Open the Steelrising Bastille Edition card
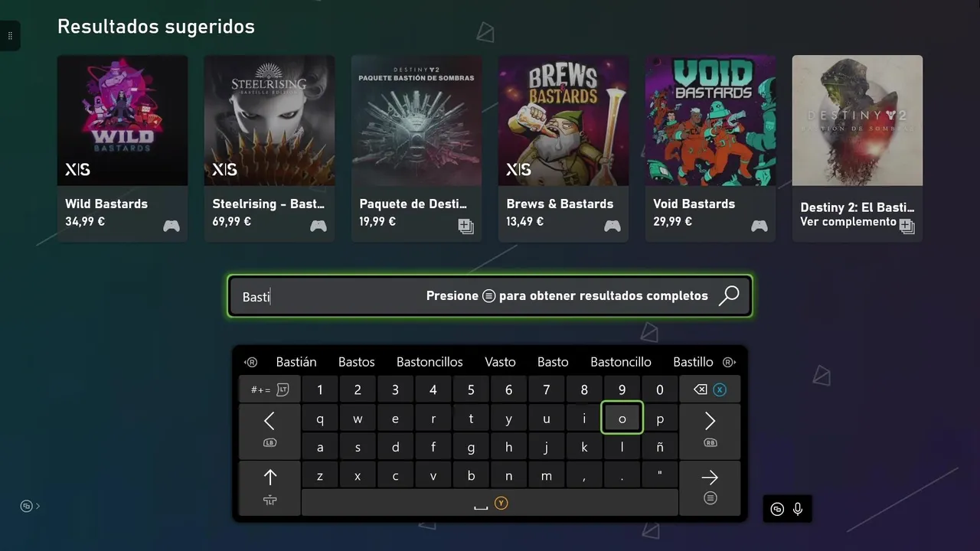Viewport: 980px width, 551px height. coord(269,148)
